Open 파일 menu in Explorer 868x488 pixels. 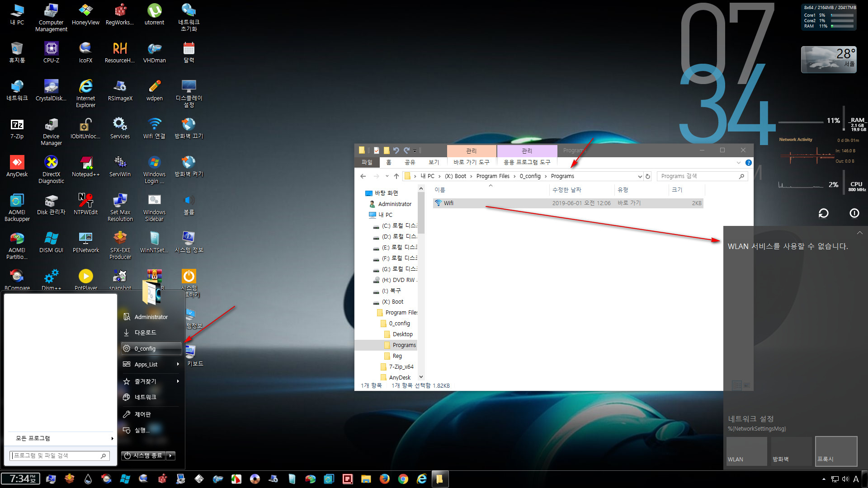tap(367, 162)
